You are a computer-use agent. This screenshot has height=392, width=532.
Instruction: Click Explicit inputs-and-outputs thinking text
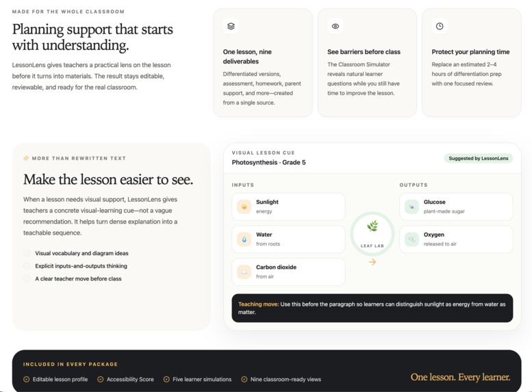click(81, 266)
